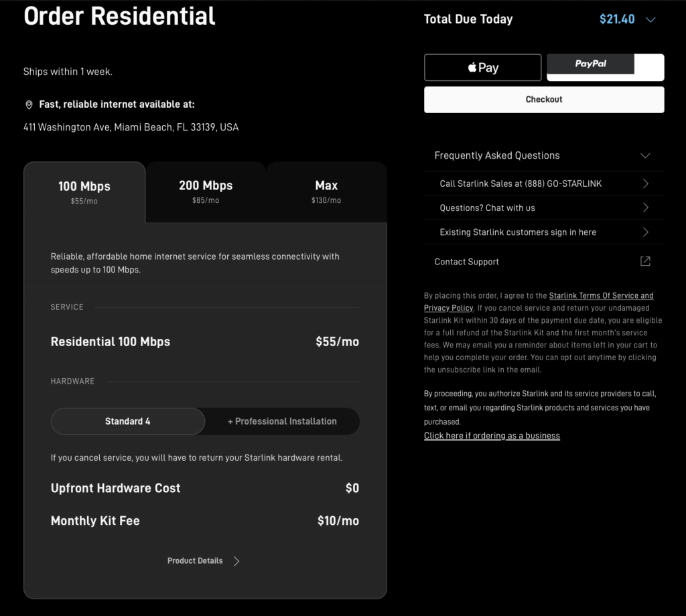Switch to the 200 Mbps plan tab
Screen dimensions: 686x616
pos(206,192)
